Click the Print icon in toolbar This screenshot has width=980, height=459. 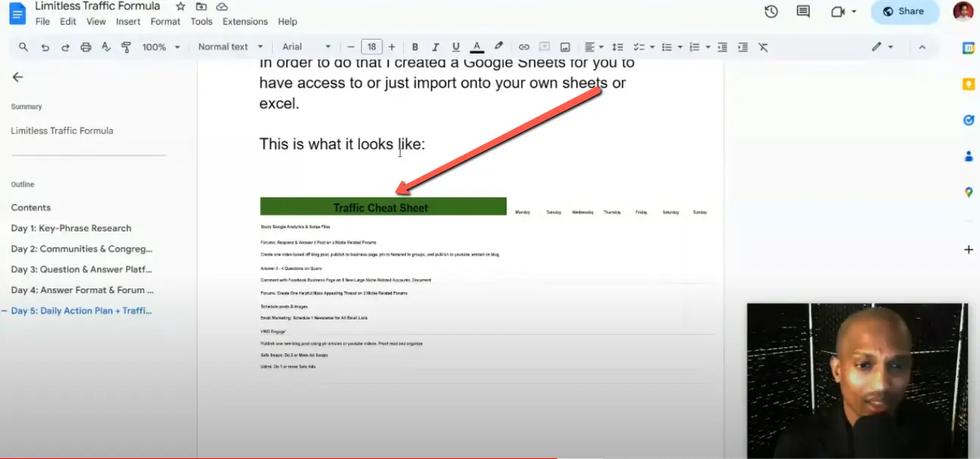[86, 47]
